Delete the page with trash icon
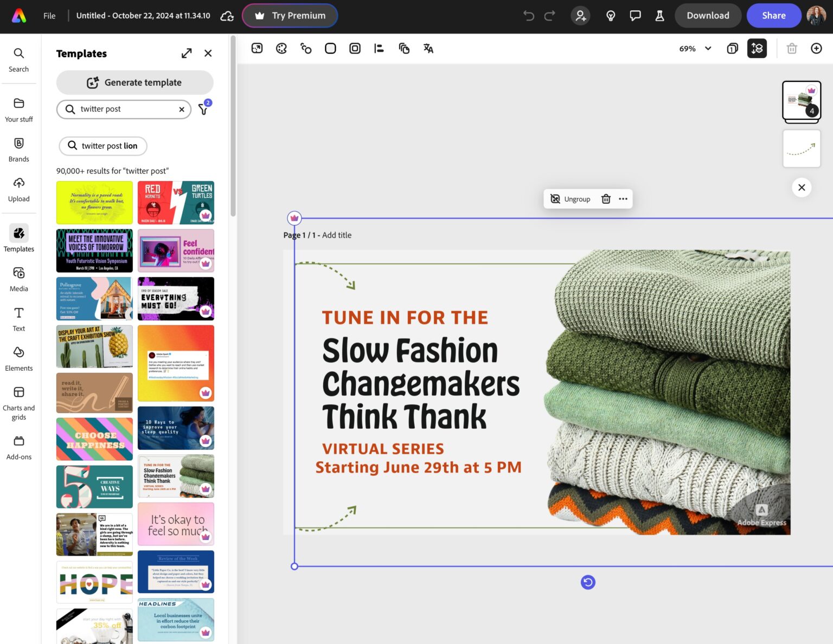 pos(792,49)
